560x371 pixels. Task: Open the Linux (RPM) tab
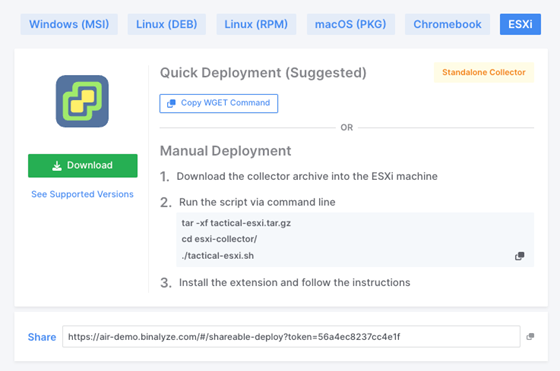coord(256,24)
